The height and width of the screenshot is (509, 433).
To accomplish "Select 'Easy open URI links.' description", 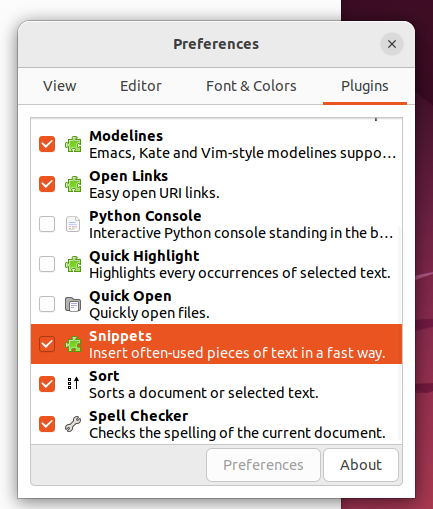I will click(154, 193).
